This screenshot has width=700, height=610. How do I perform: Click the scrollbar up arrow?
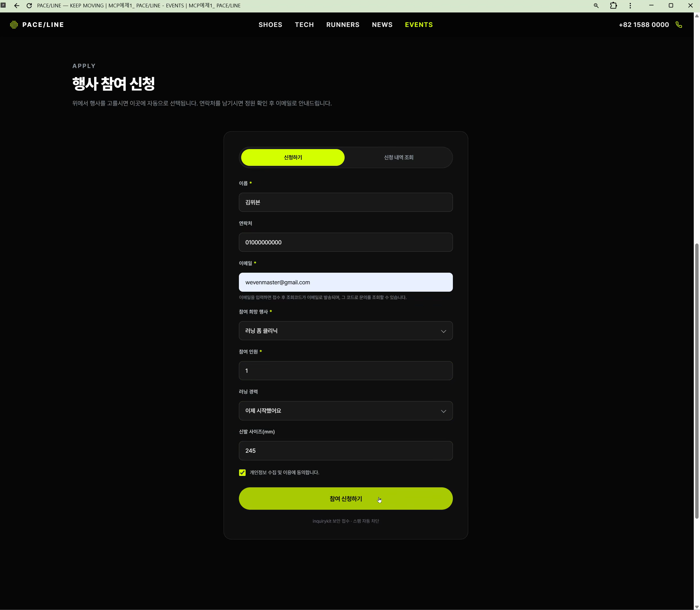coord(697,16)
